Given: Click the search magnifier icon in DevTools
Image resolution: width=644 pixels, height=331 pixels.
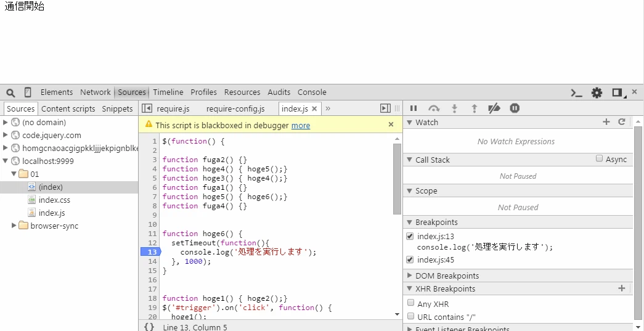Looking at the screenshot, I should (10, 92).
